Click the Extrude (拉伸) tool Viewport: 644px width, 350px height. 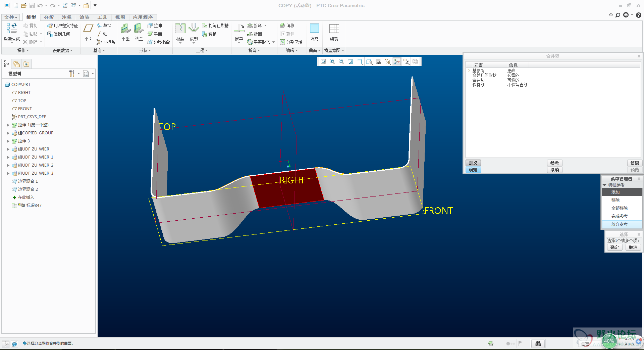click(155, 26)
